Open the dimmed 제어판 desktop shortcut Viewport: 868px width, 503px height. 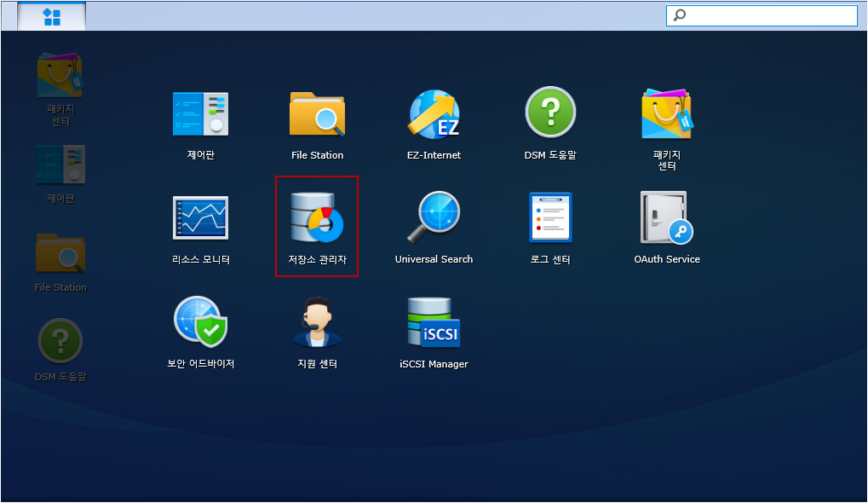60,174
